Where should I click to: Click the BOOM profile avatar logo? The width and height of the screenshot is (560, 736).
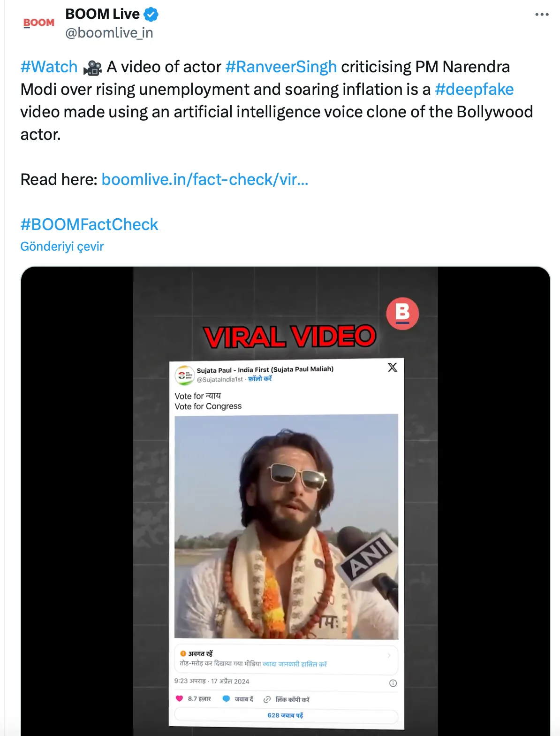[39, 23]
